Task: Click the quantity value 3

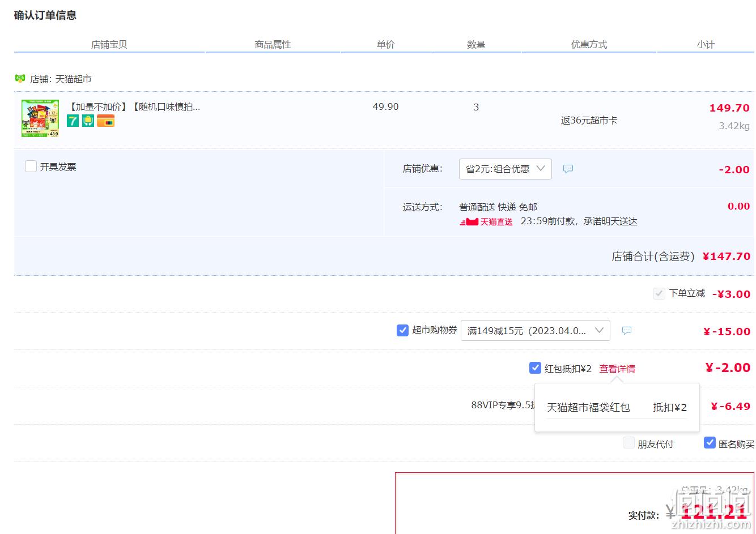Action: click(x=477, y=107)
